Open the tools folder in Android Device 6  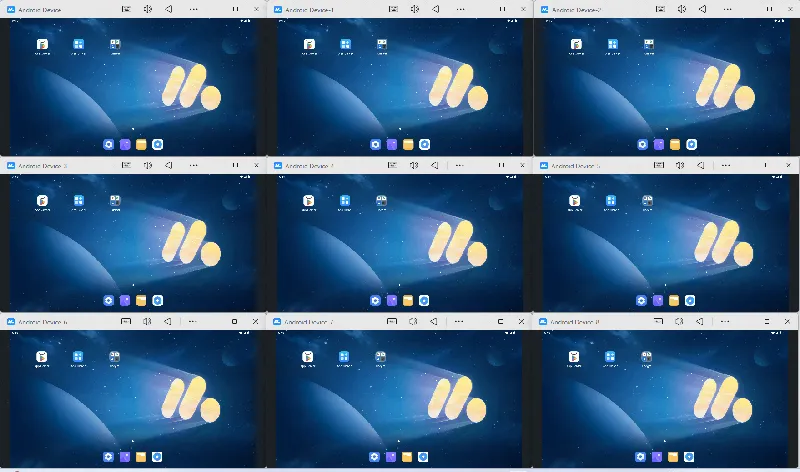pyautogui.click(x=115, y=357)
